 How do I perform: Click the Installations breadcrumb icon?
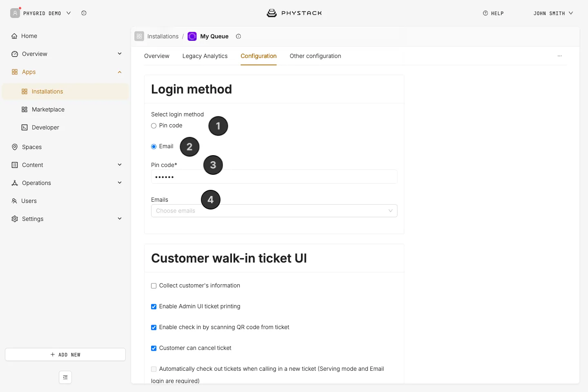coord(139,36)
